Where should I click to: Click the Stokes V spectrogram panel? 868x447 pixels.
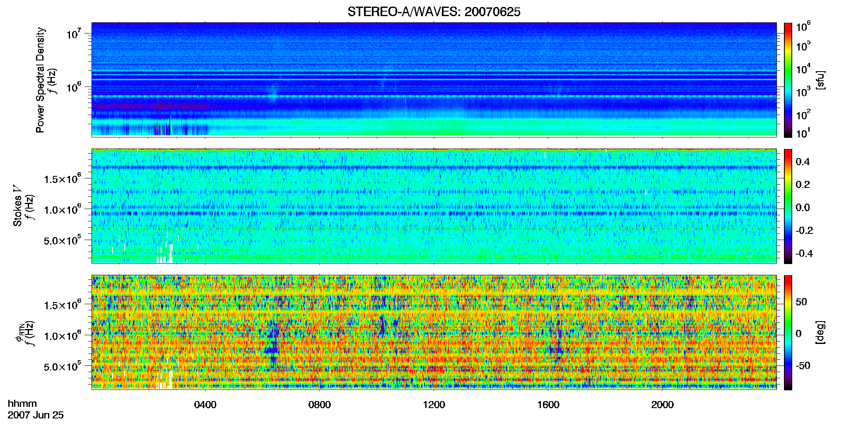tap(434, 206)
